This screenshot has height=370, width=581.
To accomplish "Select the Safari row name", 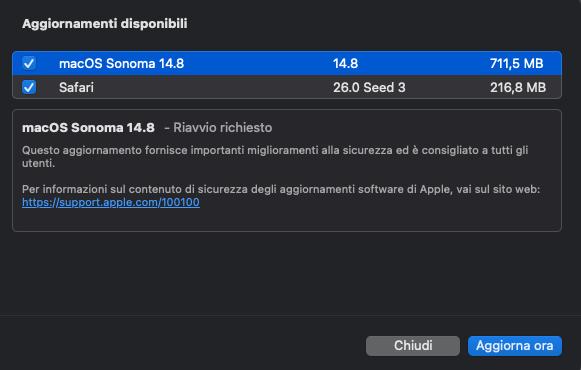I will coord(76,87).
